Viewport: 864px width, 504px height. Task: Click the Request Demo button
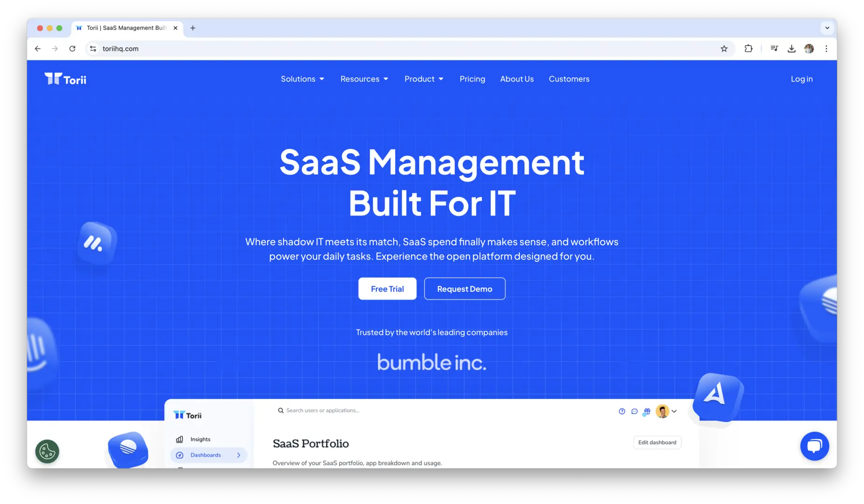tap(464, 289)
